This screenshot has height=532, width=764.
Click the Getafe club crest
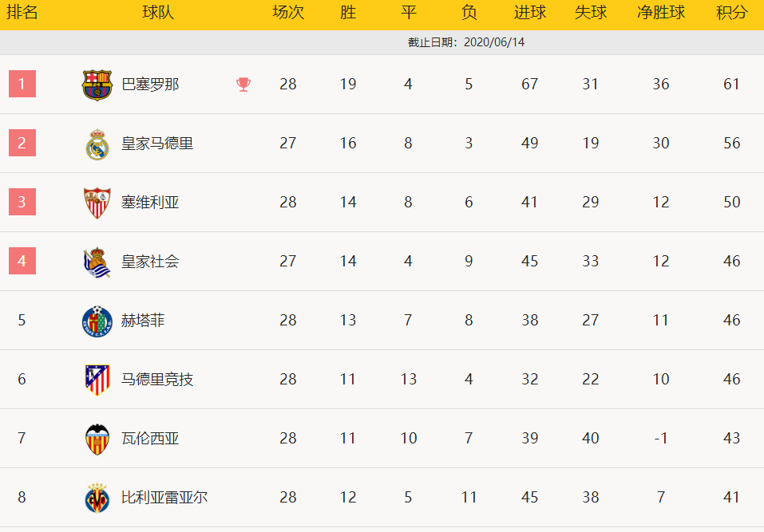[97, 321]
